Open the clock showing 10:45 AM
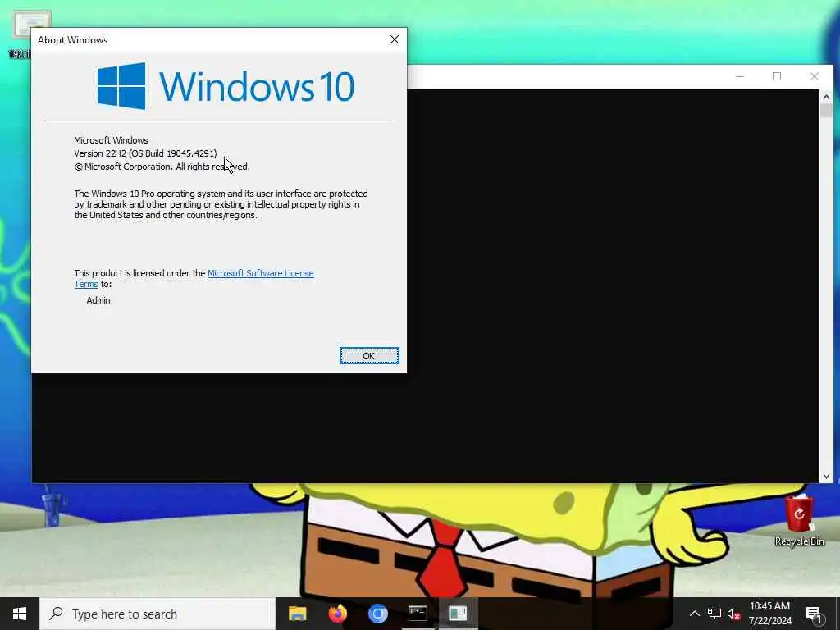This screenshot has width=840, height=630. coord(769,614)
